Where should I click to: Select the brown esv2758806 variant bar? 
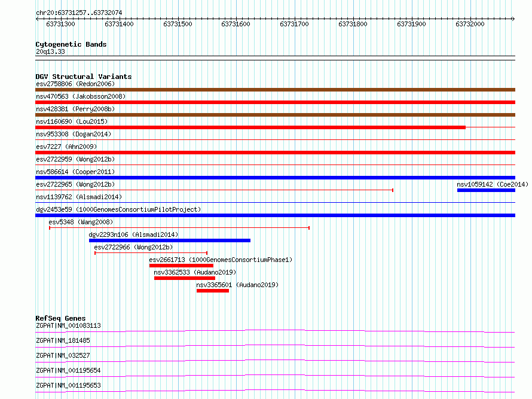click(x=275, y=90)
